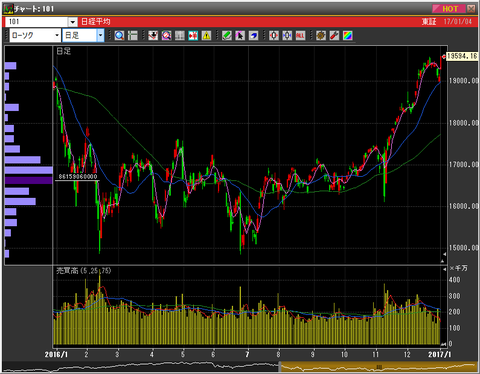Viewport: 480px width, 374px height.
Task: Open chart settings gear icon
Action: [x=321, y=35]
